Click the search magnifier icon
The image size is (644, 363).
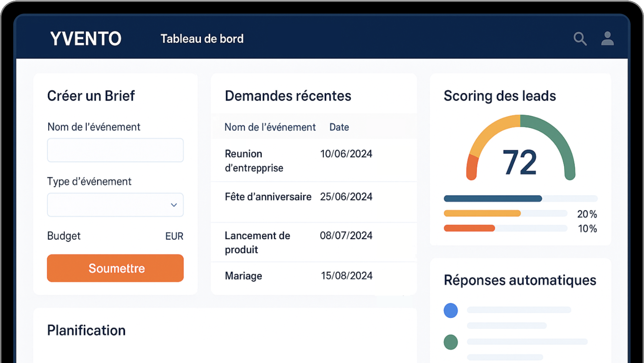coord(580,39)
